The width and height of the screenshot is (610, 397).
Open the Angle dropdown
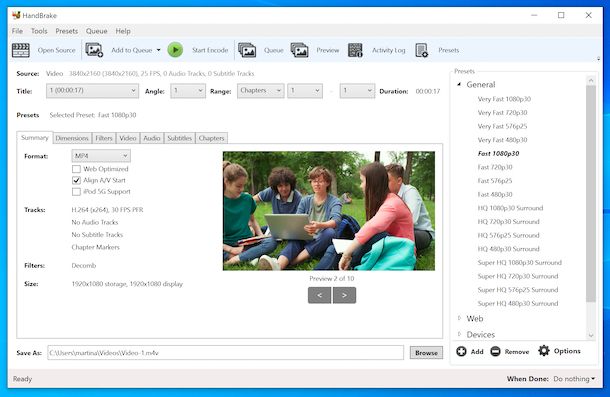[188, 91]
